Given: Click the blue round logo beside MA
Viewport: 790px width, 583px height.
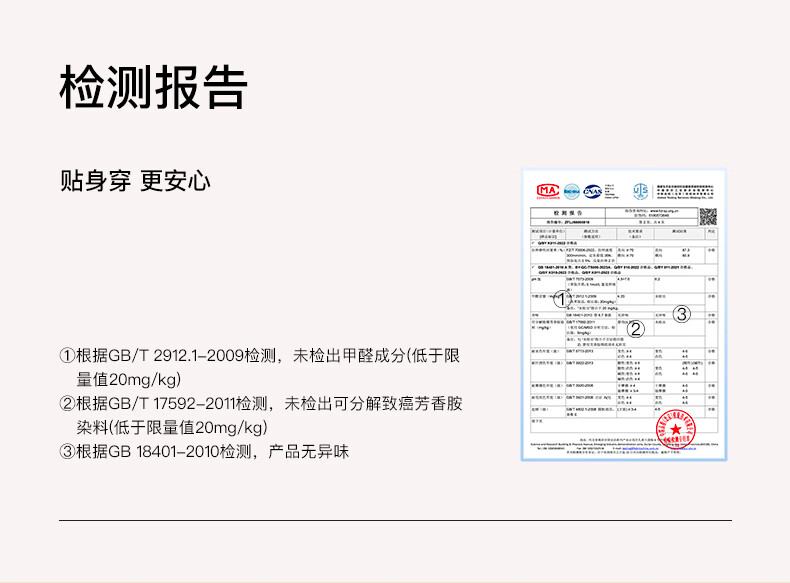Looking at the screenshot, I should (571, 191).
